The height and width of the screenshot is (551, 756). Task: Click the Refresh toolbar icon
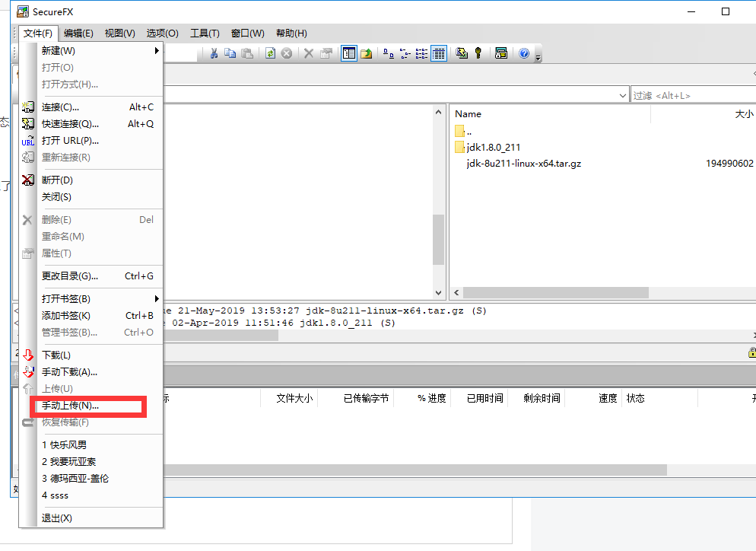[x=270, y=53]
